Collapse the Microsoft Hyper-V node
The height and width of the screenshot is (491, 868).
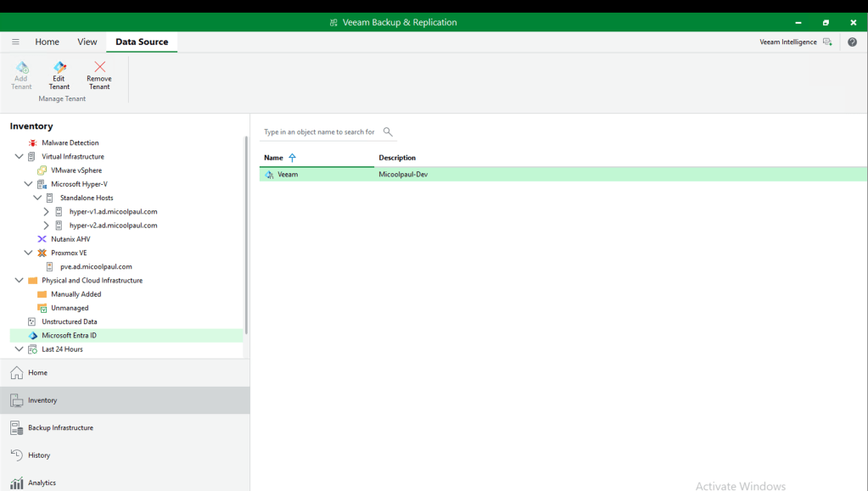tap(28, 184)
